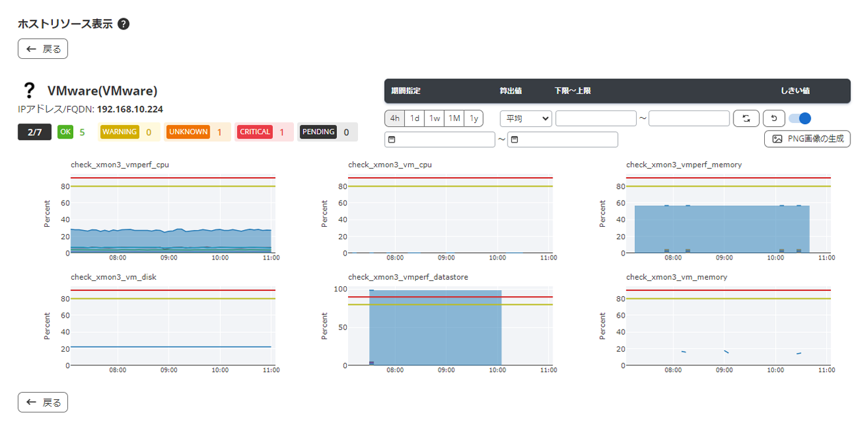Click the check_xmon3_vm_cpu chart
The image size is (868, 434).
pyautogui.click(x=451, y=212)
